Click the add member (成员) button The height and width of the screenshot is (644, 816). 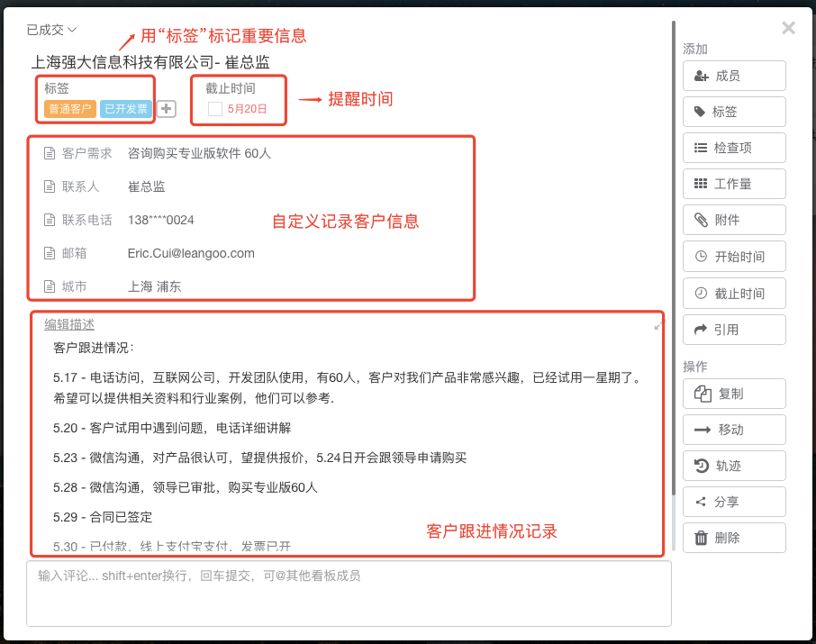[734, 76]
